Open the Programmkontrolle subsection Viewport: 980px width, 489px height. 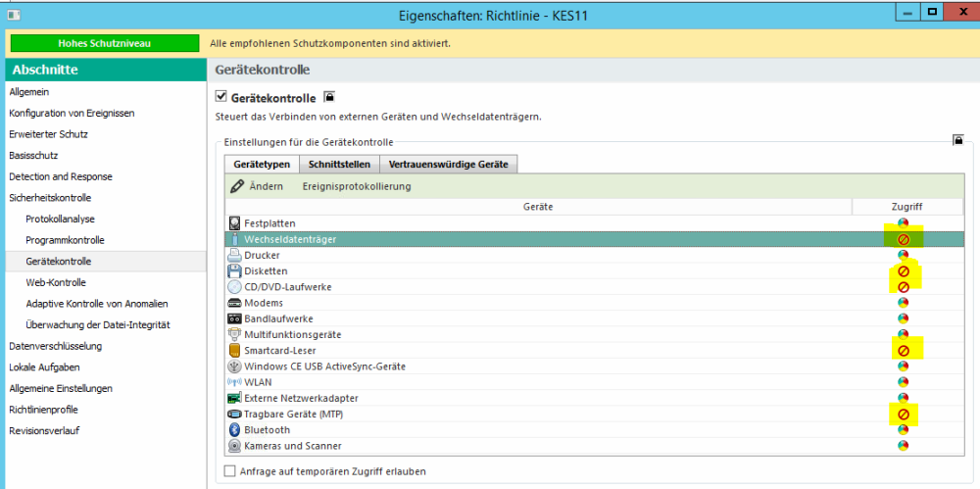65,241
